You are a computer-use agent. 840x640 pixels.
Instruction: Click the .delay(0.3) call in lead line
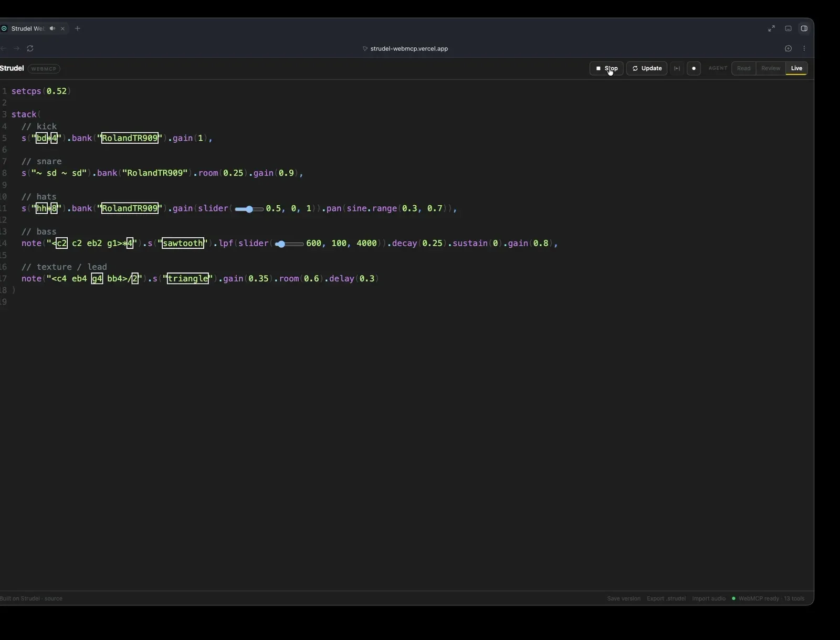pyautogui.click(x=352, y=279)
